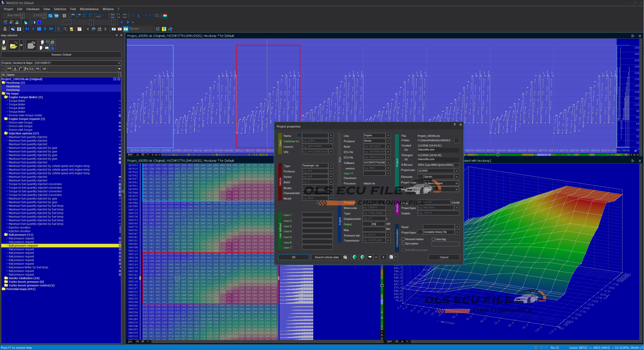Click the globe download icon in dialog
The width and height of the screenshot is (644, 350).
354,257
